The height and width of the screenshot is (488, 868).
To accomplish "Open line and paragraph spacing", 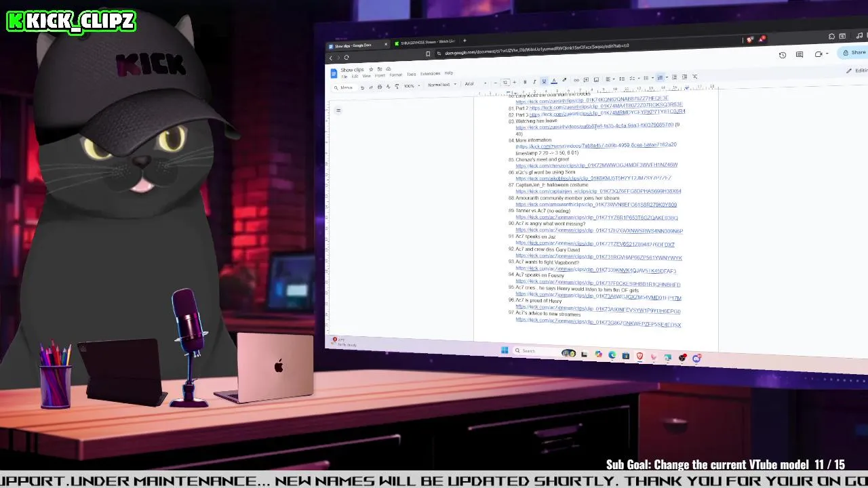I will point(622,79).
